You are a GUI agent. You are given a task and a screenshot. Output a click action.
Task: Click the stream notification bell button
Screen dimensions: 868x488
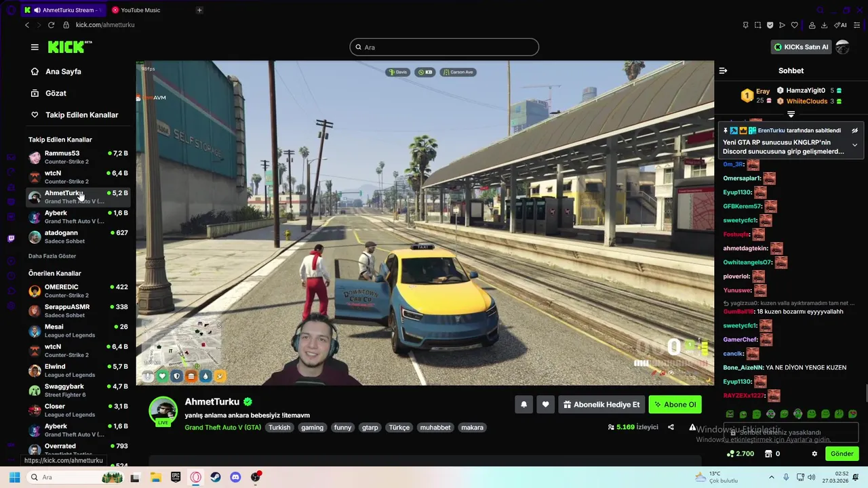(x=524, y=405)
